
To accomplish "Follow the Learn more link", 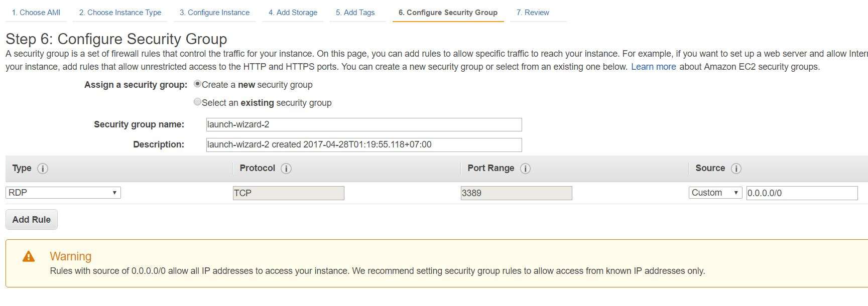I will click(653, 67).
